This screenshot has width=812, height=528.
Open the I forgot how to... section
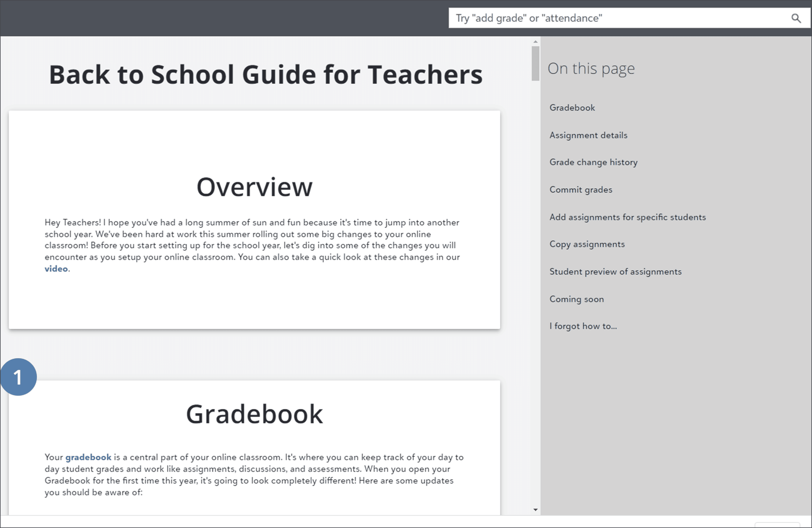[583, 326]
